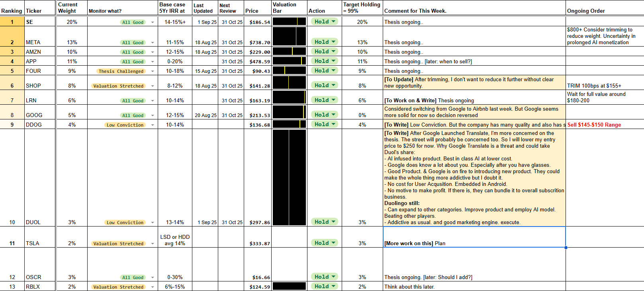Click the All Good chip for AMZN
The height and width of the screenshot is (291, 644).
tap(133, 52)
